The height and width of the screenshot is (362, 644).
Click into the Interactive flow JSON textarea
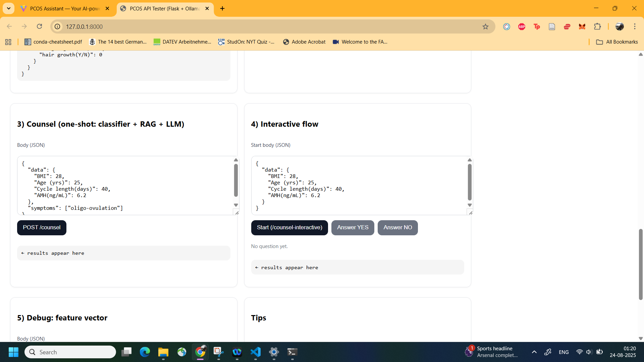tap(359, 185)
